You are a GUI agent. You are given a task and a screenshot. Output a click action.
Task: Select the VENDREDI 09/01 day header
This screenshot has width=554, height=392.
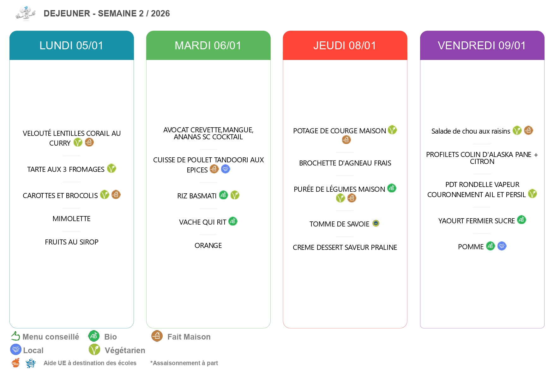click(x=482, y=45)
